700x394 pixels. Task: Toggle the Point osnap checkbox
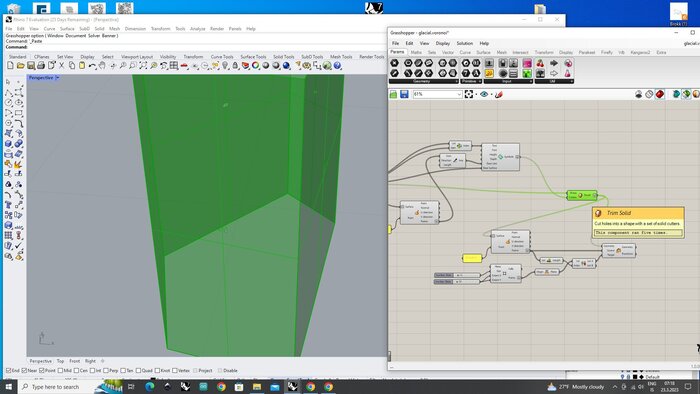(42, 370)
